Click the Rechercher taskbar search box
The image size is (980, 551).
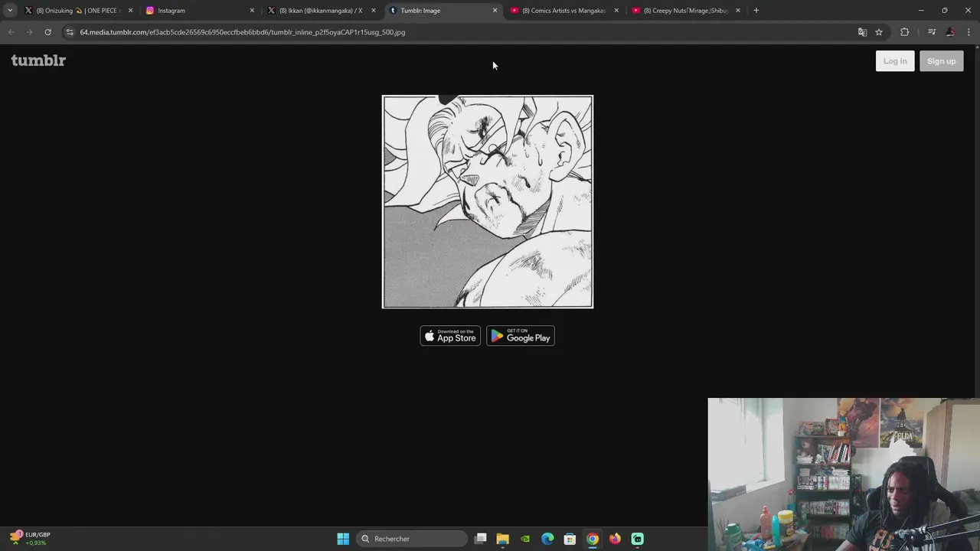(412, 539)
